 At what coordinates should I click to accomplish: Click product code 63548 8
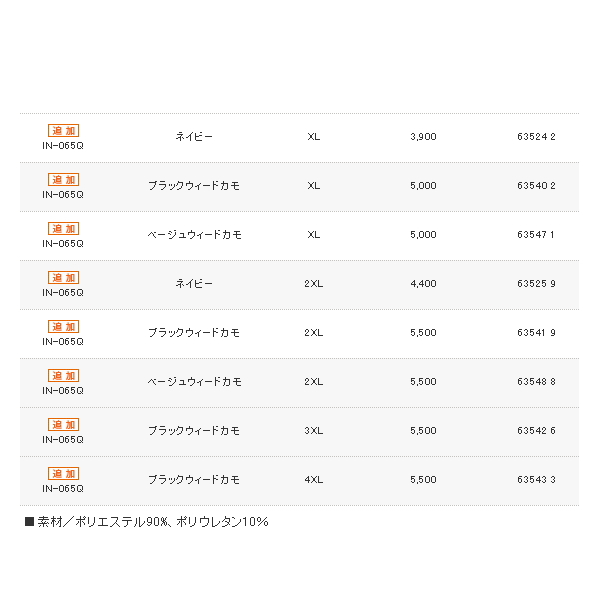coord(536,382)
